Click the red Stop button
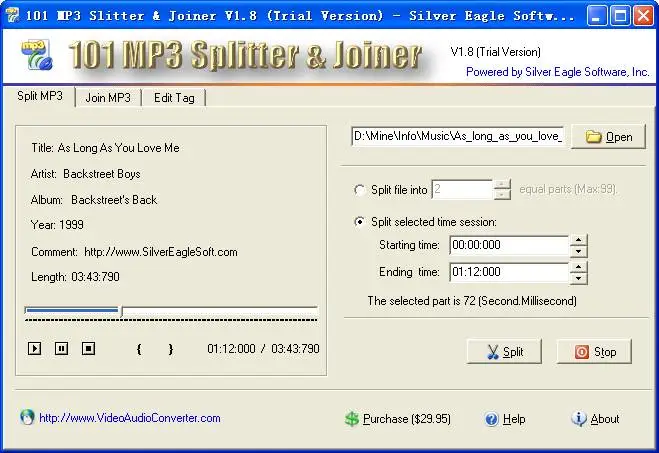 (594, 352)
